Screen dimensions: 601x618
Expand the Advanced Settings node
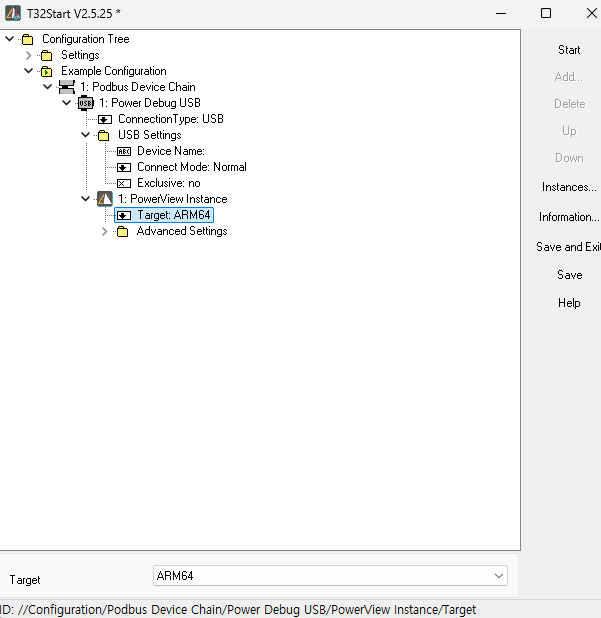pos(104,231)
